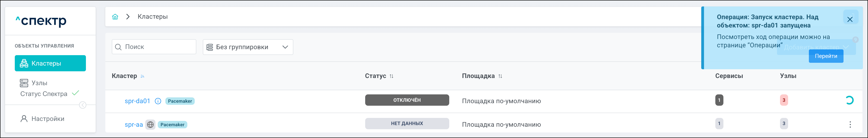868x138 pixels.
Task: Close the operation notification popup
Action: click(850, 19)
